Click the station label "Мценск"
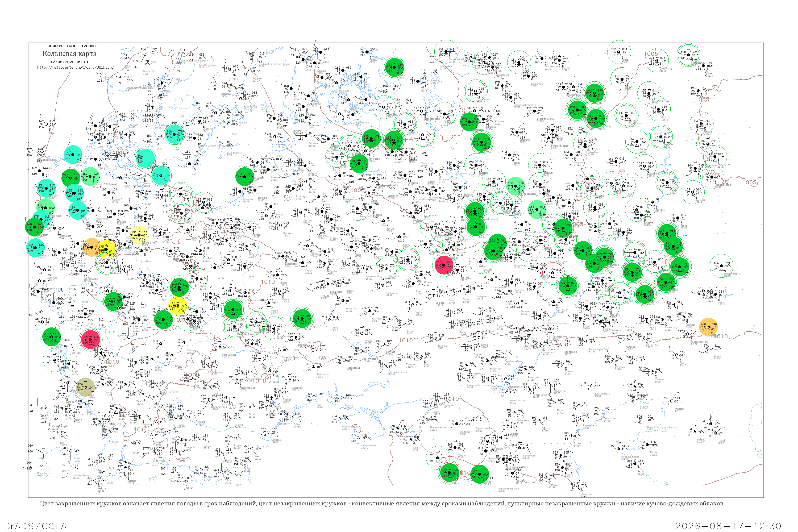The height and width of the screenshot is (532, 798). coord(428,282)
